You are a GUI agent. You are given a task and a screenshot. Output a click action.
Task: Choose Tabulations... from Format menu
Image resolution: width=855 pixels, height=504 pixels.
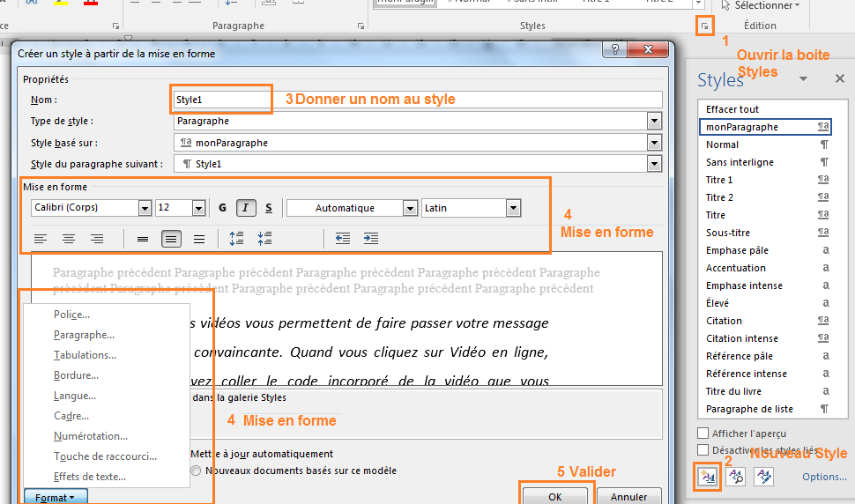(x=85, y=355)
